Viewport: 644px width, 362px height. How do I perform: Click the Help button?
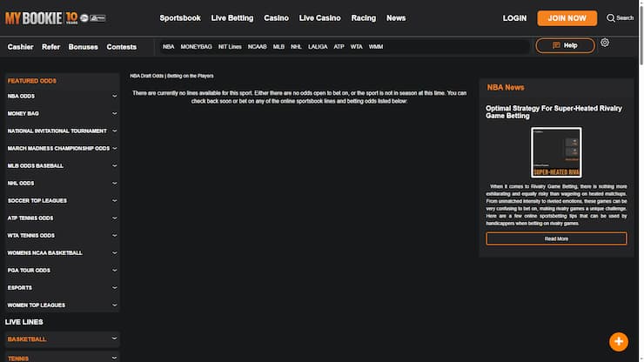click(x=565, y=45)
